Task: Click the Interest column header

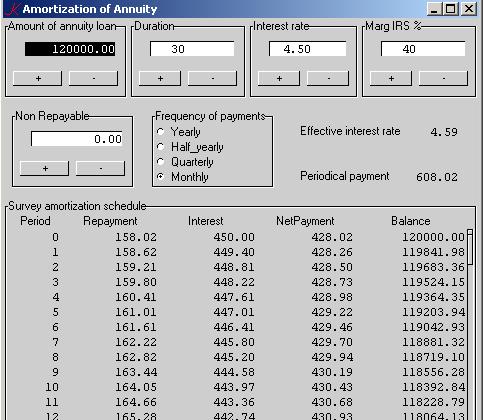Action: [206, 221]
